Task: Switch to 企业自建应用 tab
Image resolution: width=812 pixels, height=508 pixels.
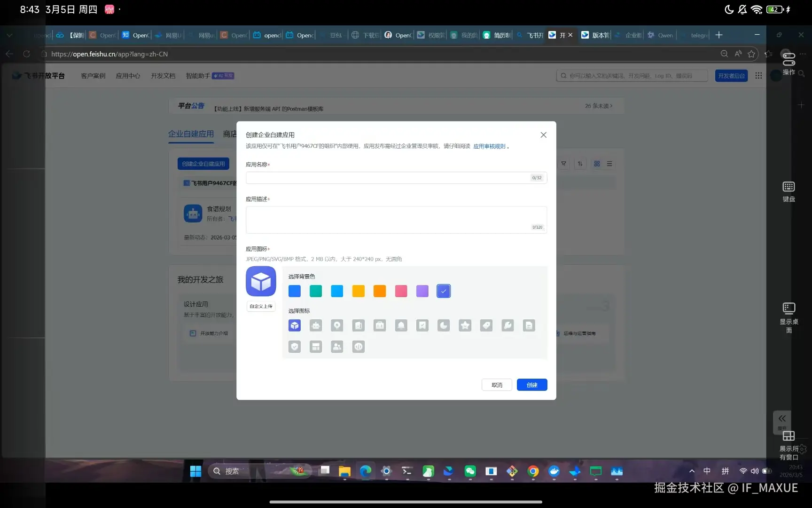Action: point(191,134)
